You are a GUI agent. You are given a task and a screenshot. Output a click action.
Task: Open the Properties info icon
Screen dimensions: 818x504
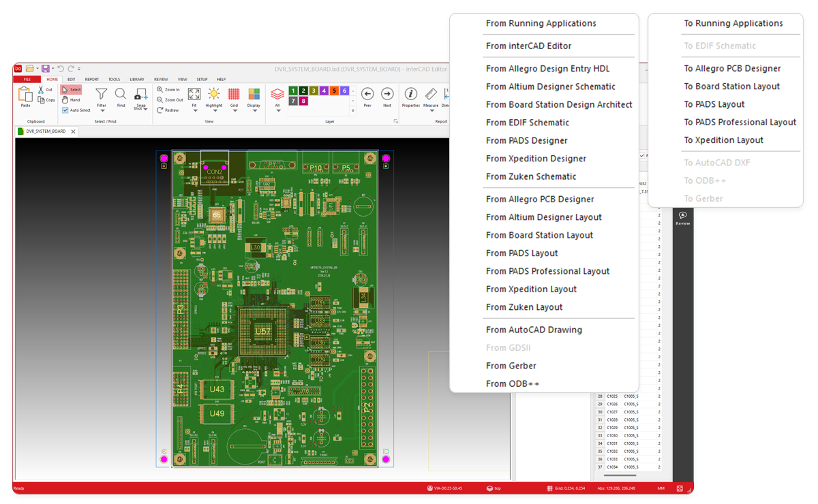tap(410, 94)
